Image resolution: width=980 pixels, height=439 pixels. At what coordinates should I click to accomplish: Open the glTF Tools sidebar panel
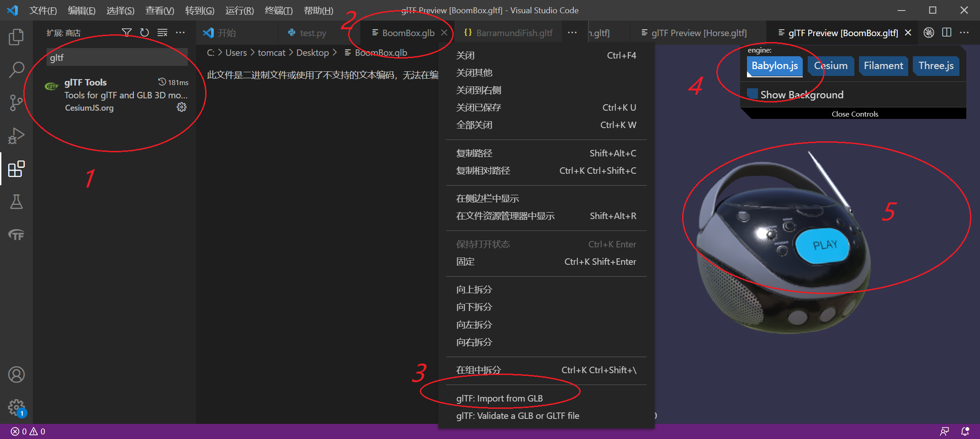pyautogui.click(x=16, y=235)
